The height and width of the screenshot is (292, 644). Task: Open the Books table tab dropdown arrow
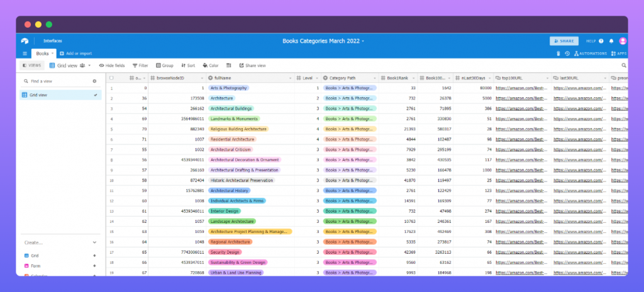click(53, 53)
